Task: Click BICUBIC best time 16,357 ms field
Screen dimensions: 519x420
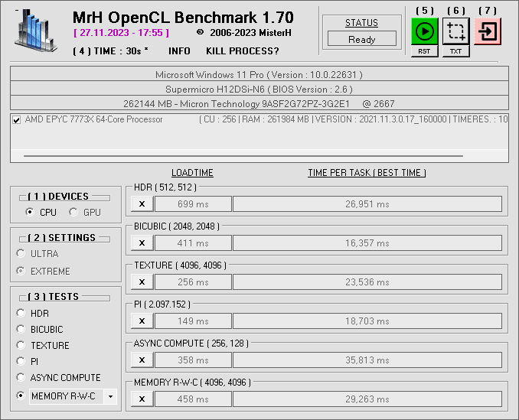Action: click(x=367, y=243)
